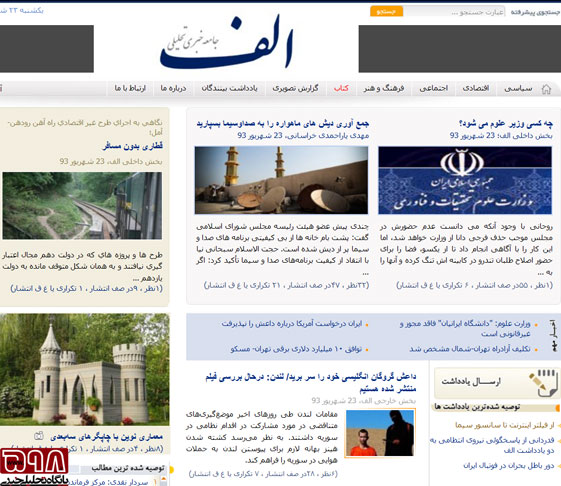Image resolution: width=561 pixels, height=486 pixels.
Task: Click the right dark advertisement banner
Action: coord(460,49)
